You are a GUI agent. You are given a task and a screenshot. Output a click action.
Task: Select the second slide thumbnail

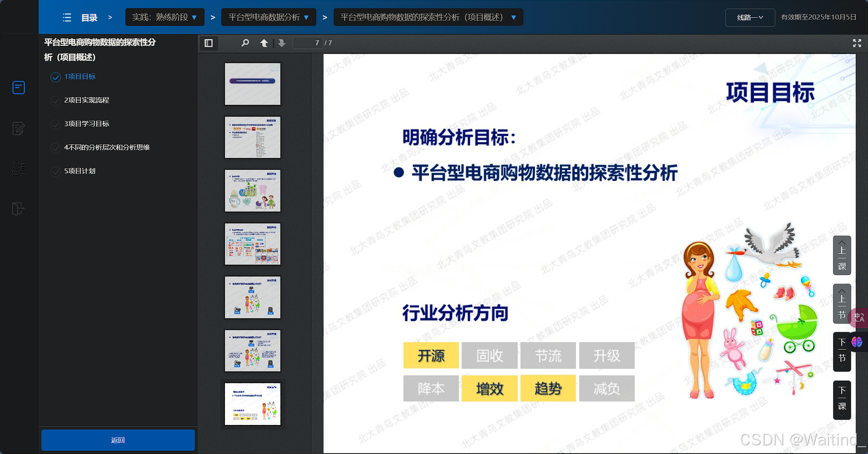coord(253,137)
